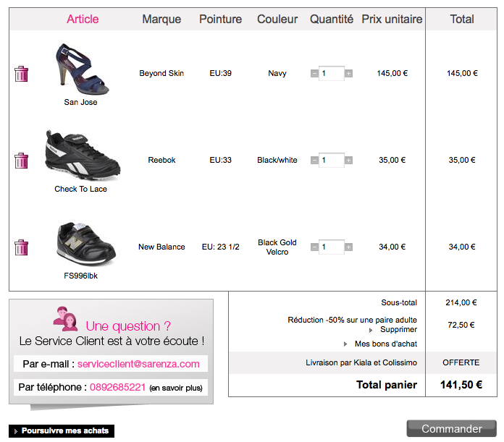The height and width of the screenshot is (442, 504).
Task: Open the San Jose product name link
Action: [80, 102]
